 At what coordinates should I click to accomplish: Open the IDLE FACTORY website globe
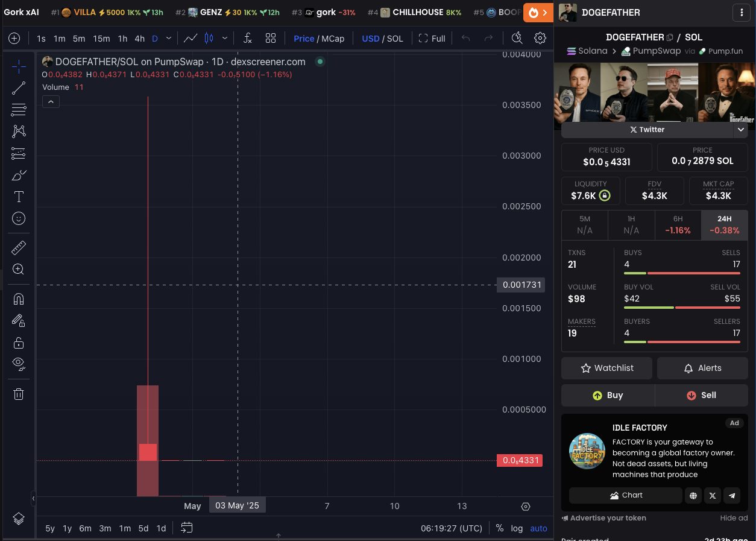tap(693, 495)
